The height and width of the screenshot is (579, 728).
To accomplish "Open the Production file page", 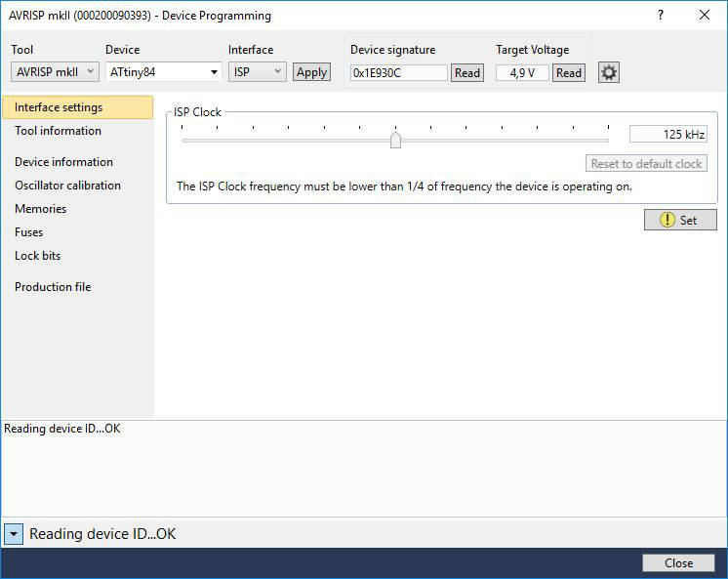I will click(x=53, y=287).
